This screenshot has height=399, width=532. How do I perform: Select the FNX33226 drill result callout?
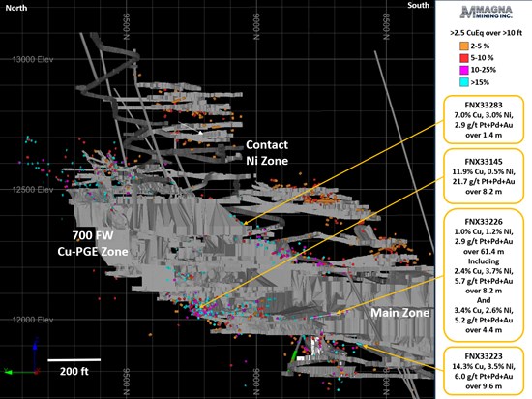click(x=484, y=275)
